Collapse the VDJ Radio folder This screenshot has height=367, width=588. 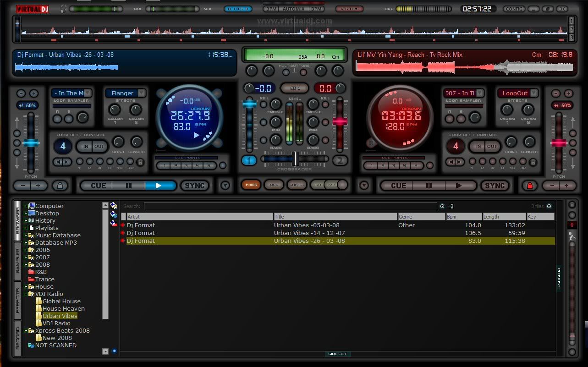click(26, 294)
